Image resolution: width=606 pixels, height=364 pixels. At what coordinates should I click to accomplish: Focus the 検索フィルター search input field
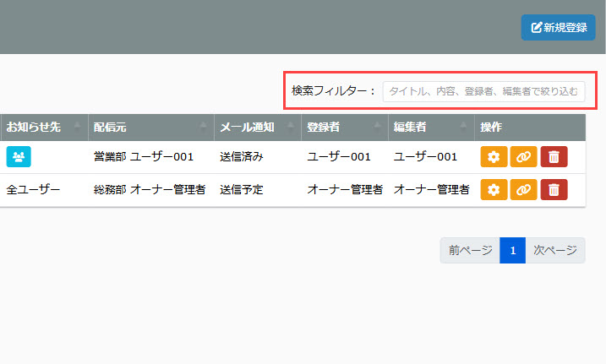tap(483, 91)
